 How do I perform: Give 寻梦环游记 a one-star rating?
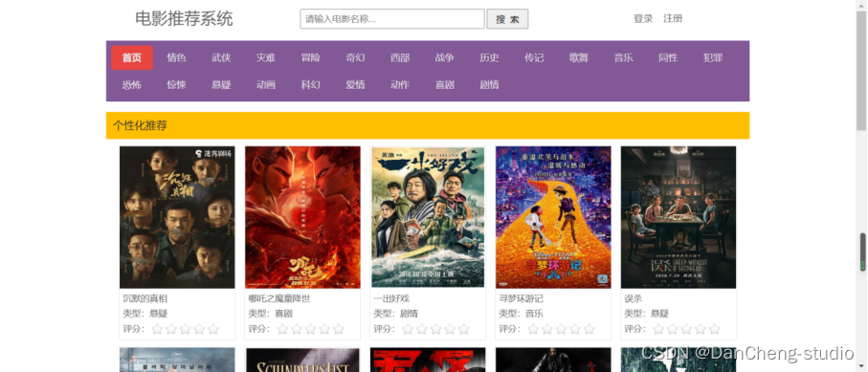[534, 329]
